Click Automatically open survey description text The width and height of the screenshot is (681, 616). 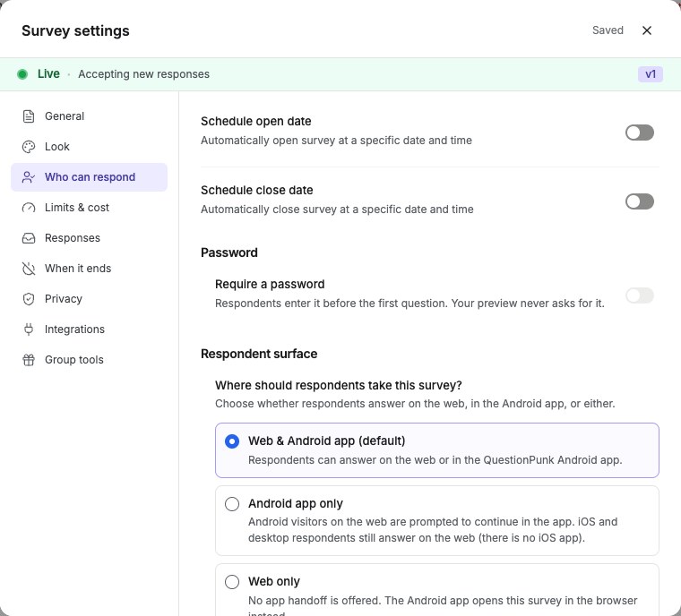pyautogui.click(x=336, y=141)
